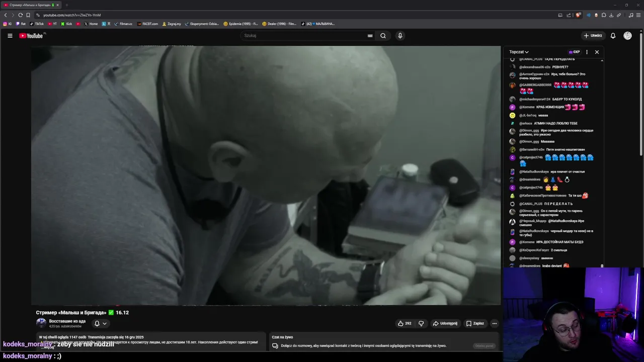Open the Восставшие из ада channel name link
This screenshot has width=644, height=362.
[67, 321]
